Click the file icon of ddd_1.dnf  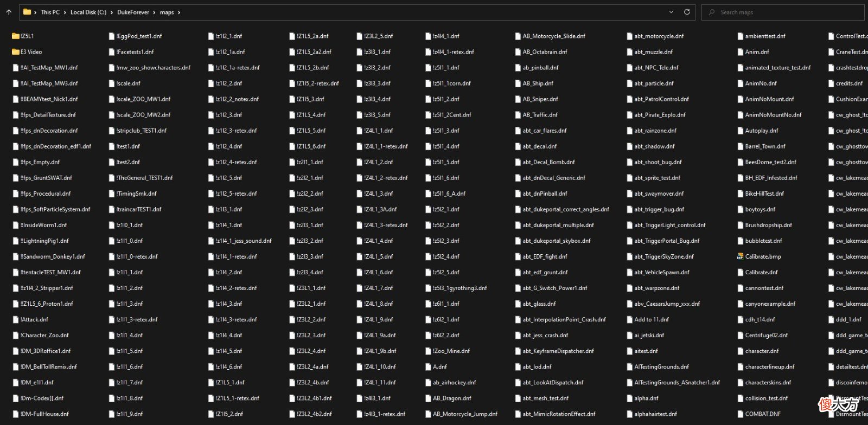tap(831, 320)
